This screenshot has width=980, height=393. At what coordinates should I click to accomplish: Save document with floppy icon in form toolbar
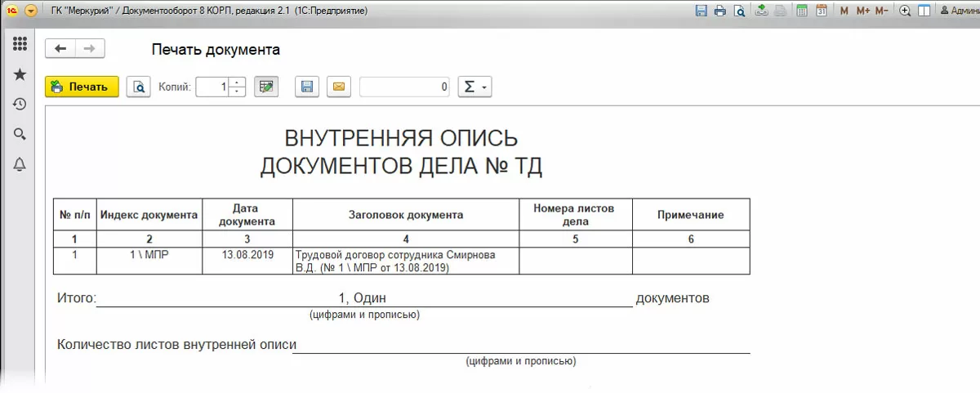coord(307,87)
